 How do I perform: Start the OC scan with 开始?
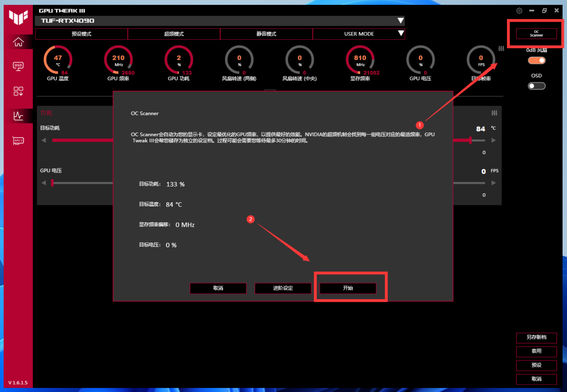click(x=348, y=288)
